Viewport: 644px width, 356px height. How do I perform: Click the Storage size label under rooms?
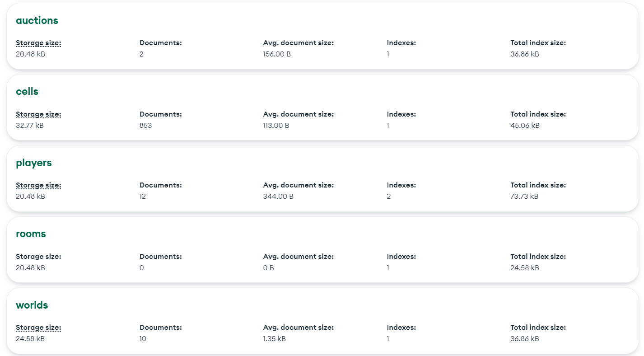pos(38,257)
